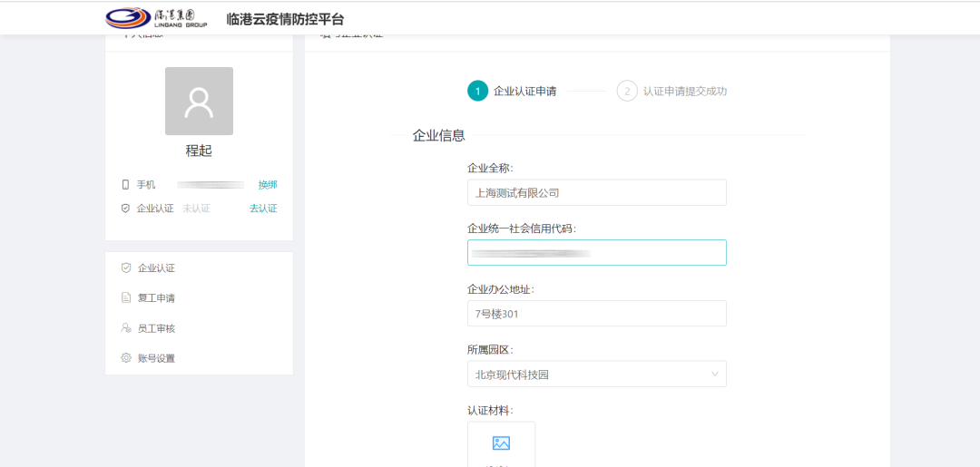Click the 账号设置 gear icon
The height and width of the screenshot is (467, 980).
(x=126, y=358)
